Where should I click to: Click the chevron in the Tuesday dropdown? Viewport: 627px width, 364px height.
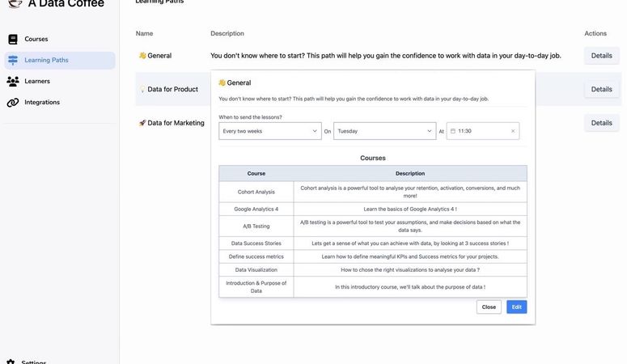pyautogui.click(x=430, y=131)
